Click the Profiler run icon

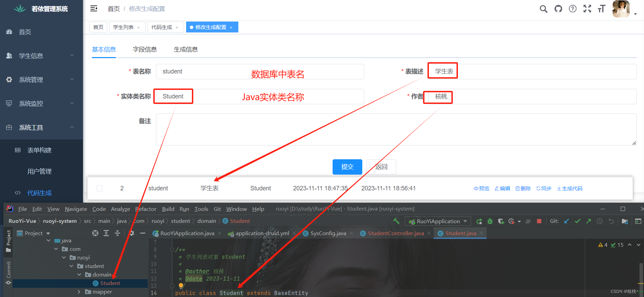pyautogui.click(x=512, y=221)
